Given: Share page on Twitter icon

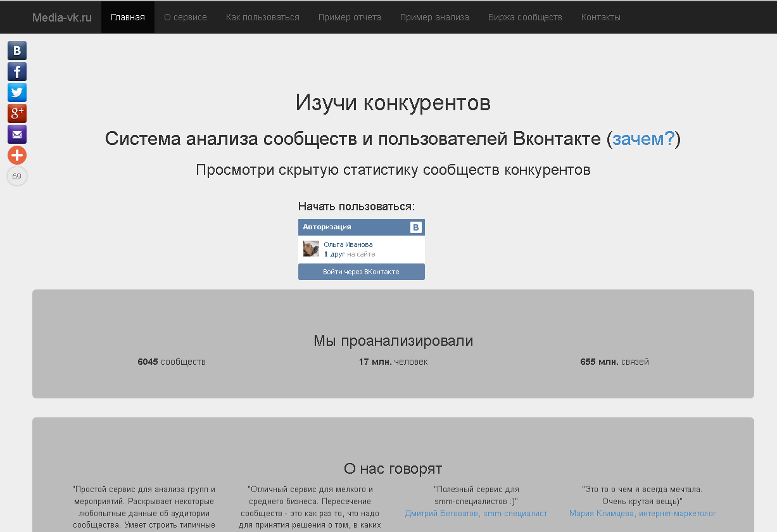Looking at the screenshot, I should point(17,92).
